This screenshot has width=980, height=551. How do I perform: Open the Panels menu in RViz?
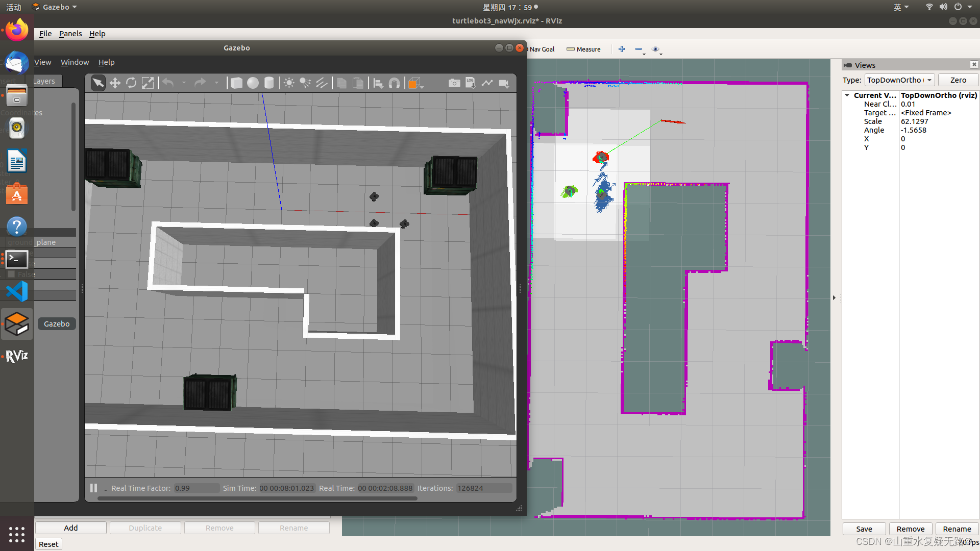click(x=70, y=34)
